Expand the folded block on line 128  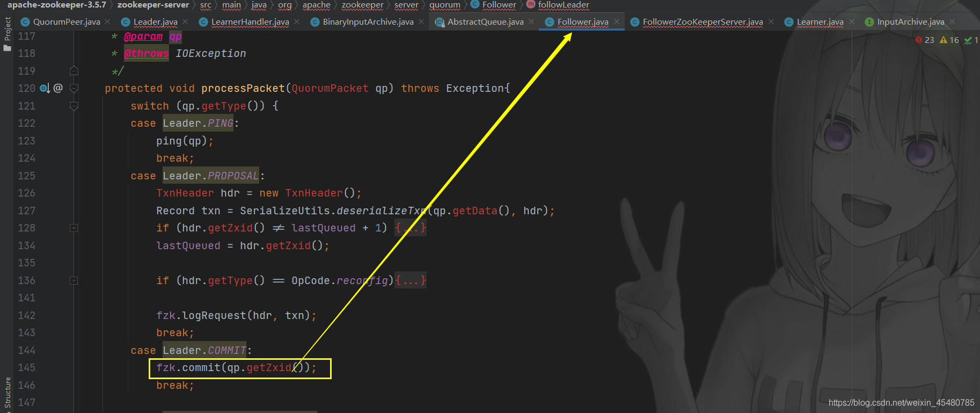point(74,228)
